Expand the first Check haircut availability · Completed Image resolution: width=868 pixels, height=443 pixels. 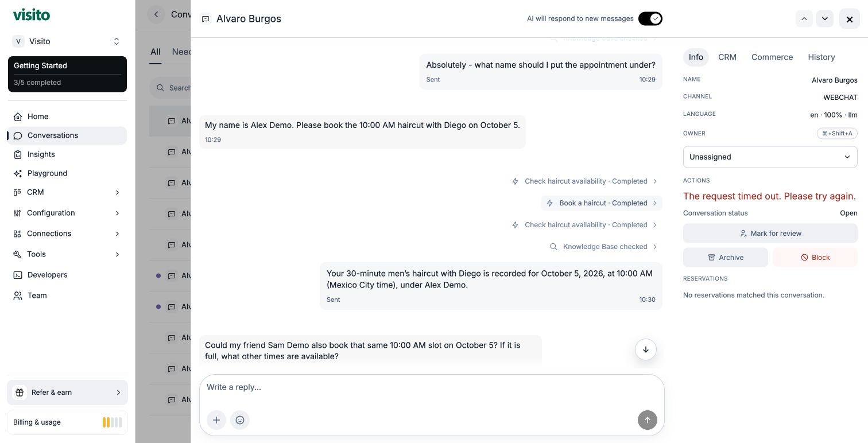point(584,181)
